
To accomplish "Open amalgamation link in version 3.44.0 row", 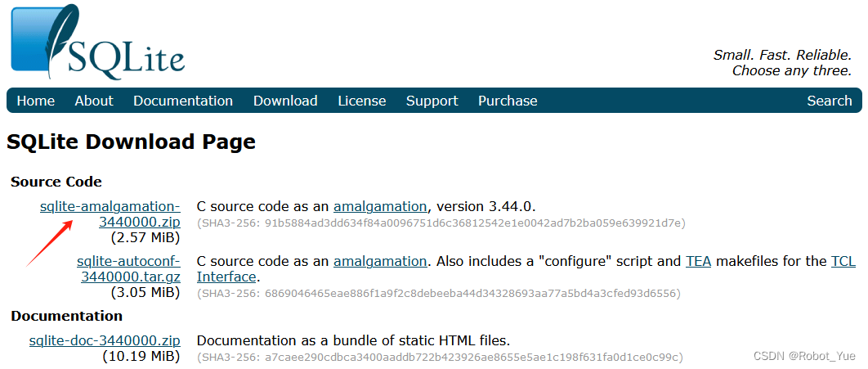I will point(380,207).
